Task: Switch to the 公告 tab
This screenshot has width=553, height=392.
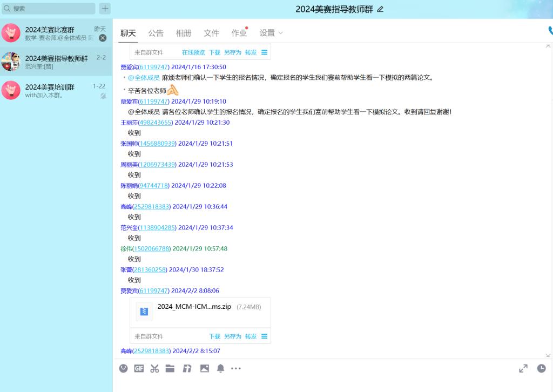Action: pos(156,33)
